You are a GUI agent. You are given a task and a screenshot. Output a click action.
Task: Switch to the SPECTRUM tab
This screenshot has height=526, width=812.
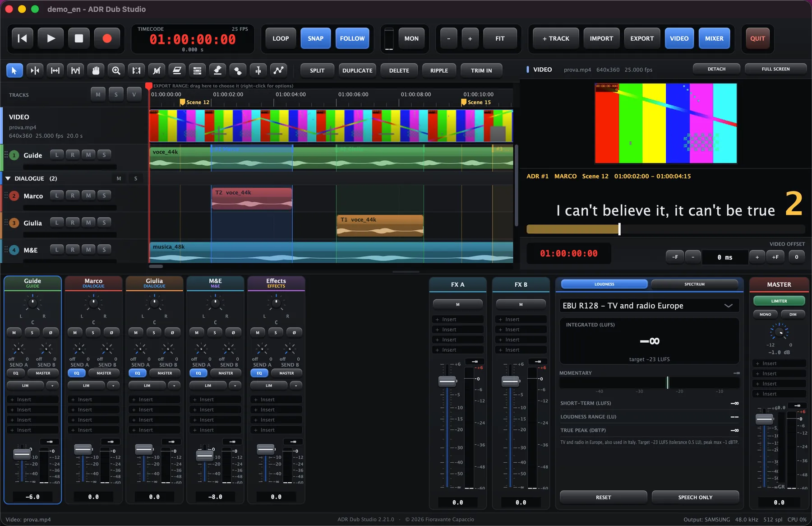tap(694, 284)
